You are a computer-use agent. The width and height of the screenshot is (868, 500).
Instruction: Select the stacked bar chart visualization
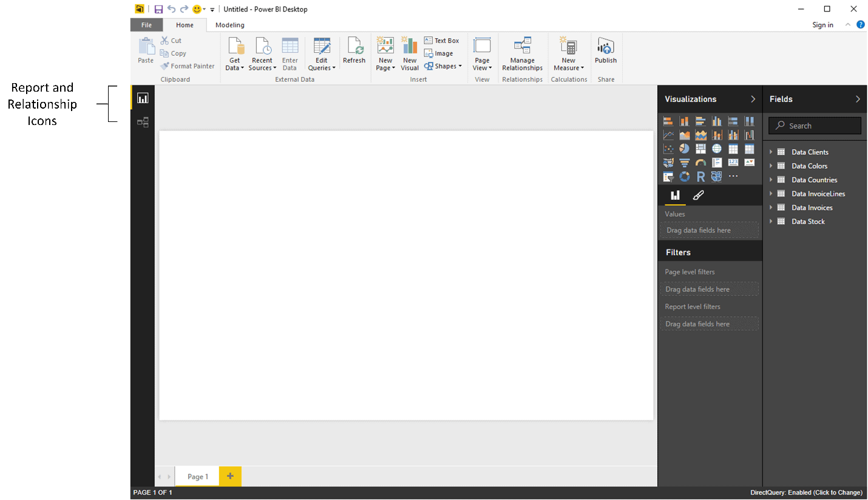[x=668, y=121]
